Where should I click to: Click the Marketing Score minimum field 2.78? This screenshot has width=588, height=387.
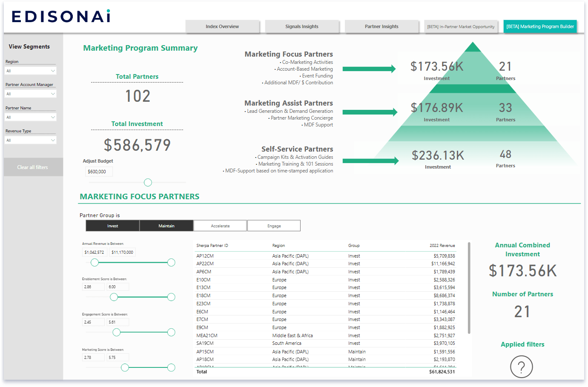pos(93,358)
